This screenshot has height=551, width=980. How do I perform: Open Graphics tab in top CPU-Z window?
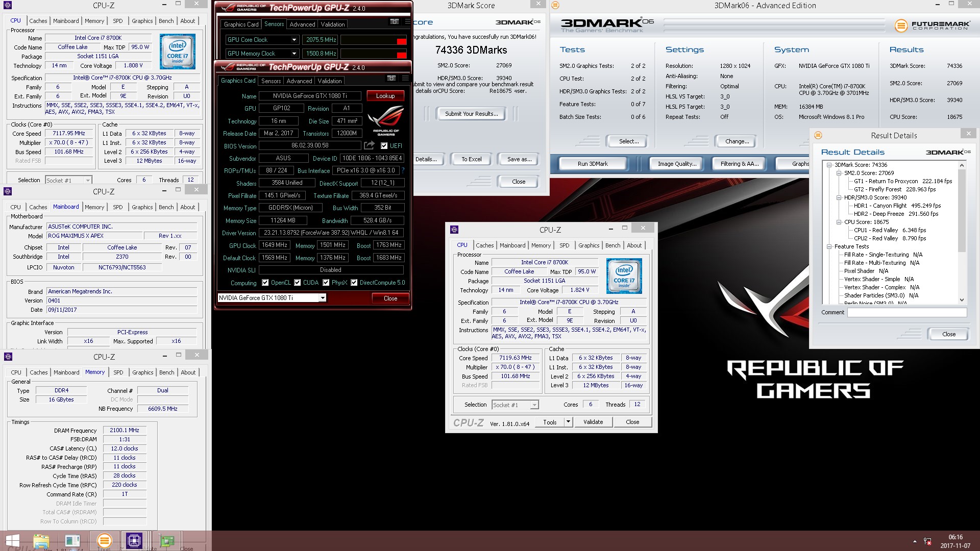(x=142, y=21)
